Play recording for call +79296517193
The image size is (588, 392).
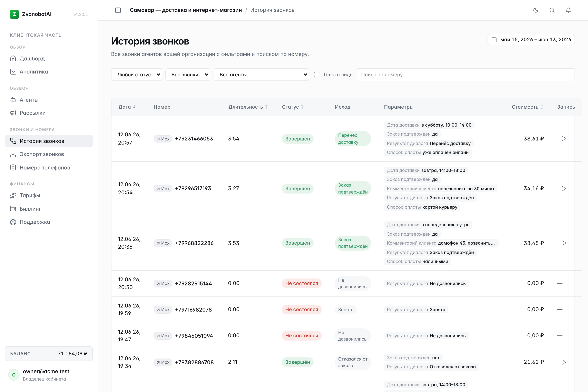pyautogui.click(x=563, y=188)
